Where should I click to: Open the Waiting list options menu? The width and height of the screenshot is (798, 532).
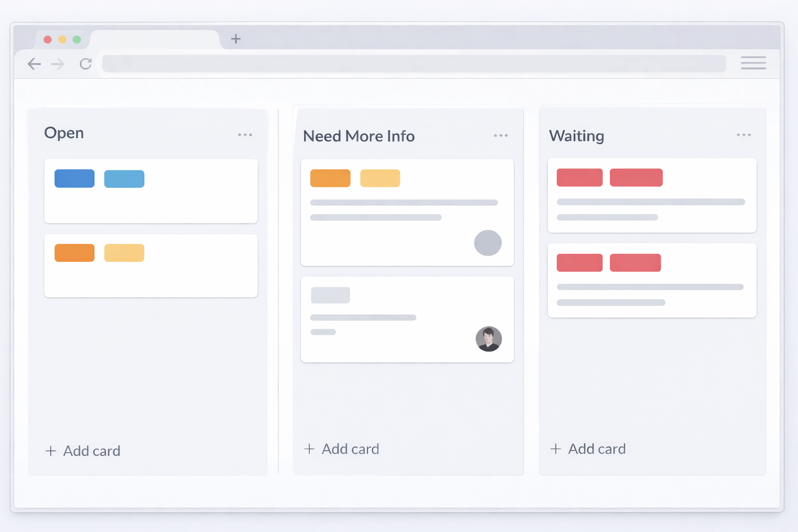pos(743,135)
